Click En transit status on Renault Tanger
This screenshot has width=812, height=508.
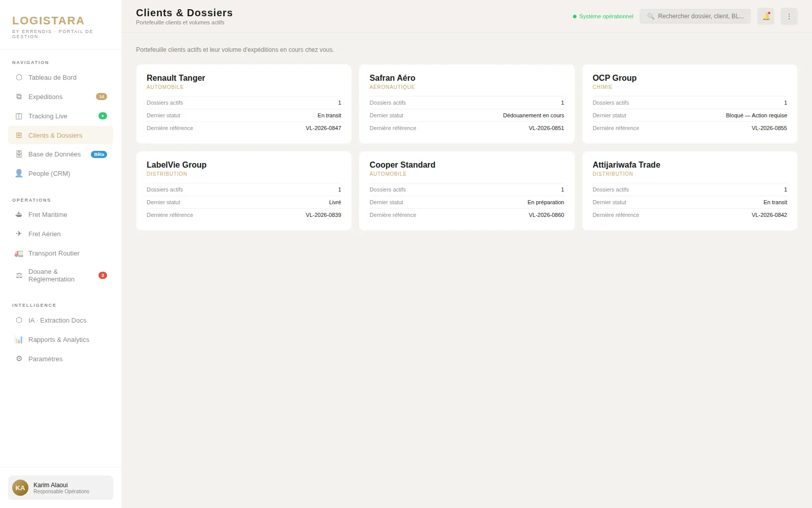pyautogui.click(x=329, y=116)
